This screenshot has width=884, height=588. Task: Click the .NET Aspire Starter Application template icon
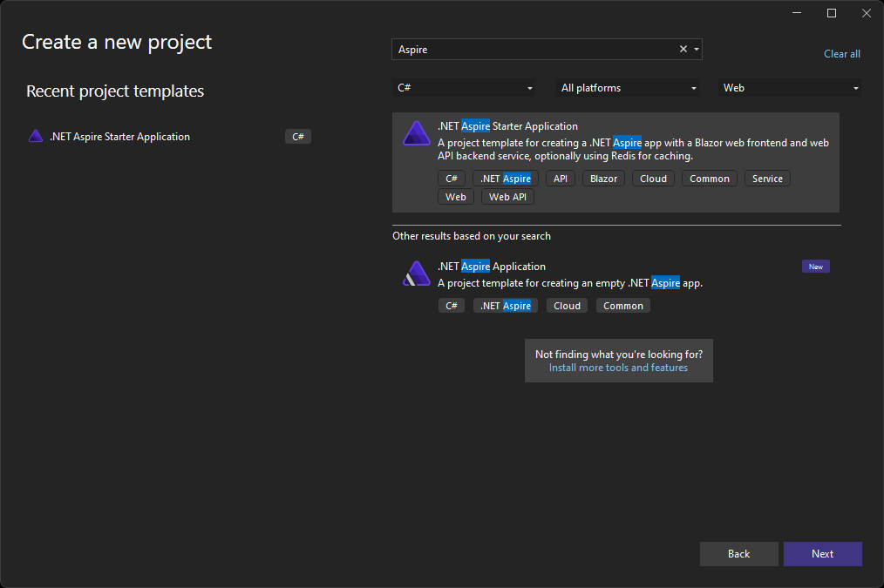[x=416, y=133]
